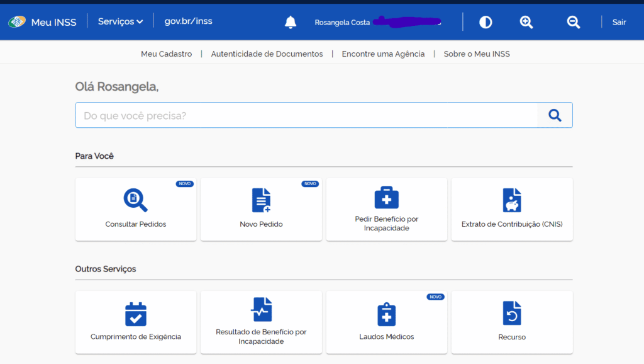Click the Pedir Benefício por Incapacidade briefcase icon
The width and height of the screenshot is (644, 364).
(x=386, y=197)
